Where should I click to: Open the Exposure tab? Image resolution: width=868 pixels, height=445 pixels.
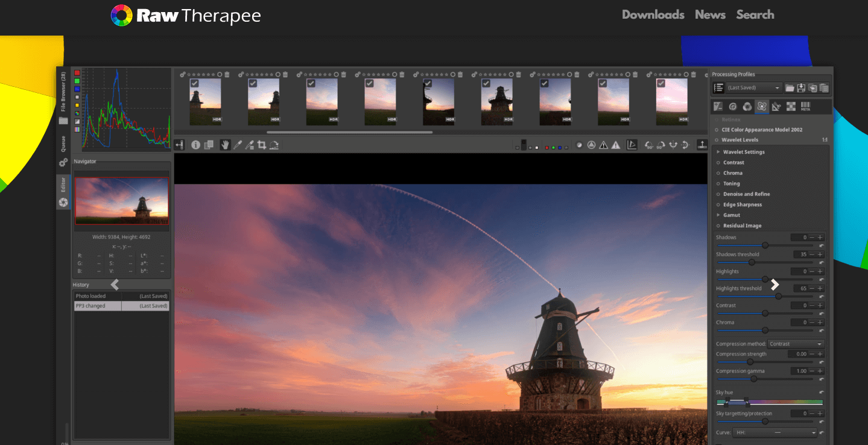click(718, 107)
